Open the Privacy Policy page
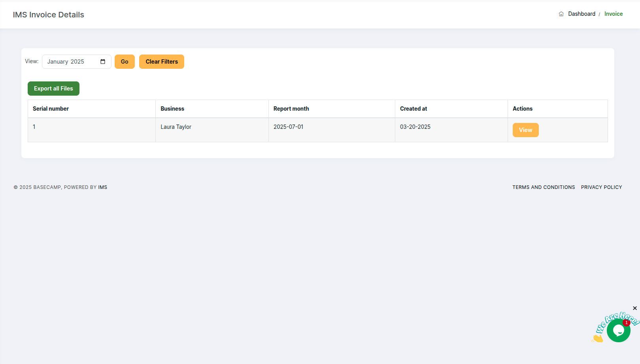 point(601,187)
